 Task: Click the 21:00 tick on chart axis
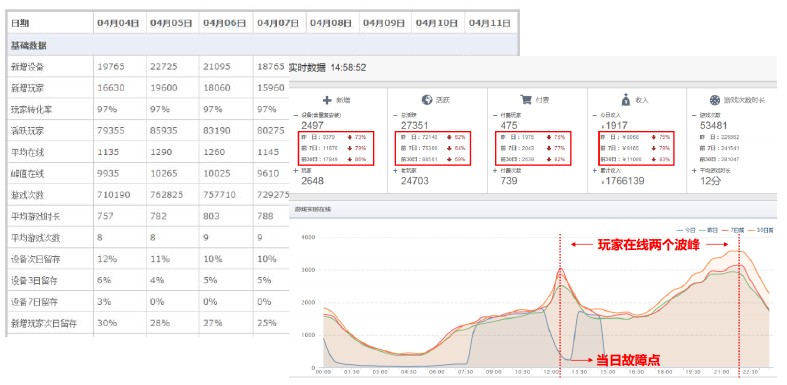(x=721, y=372)
